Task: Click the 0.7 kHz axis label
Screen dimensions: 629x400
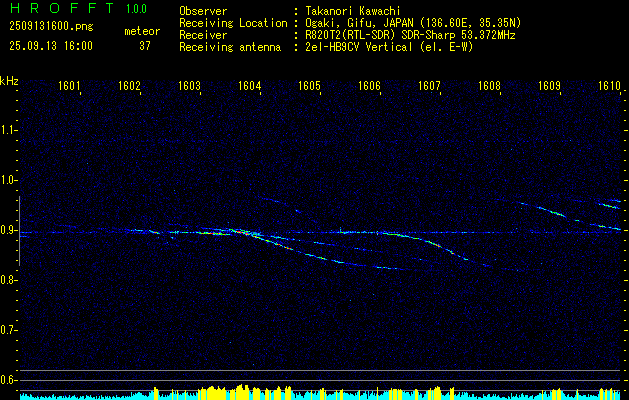Action: coord(8,330)
